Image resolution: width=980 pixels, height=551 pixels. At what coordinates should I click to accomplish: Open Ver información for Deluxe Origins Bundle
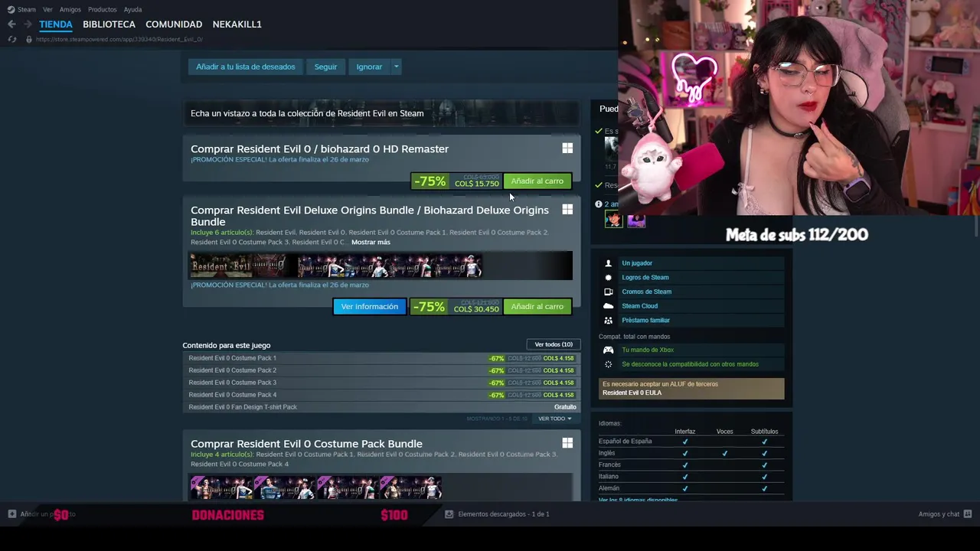[x=370, y=307]
